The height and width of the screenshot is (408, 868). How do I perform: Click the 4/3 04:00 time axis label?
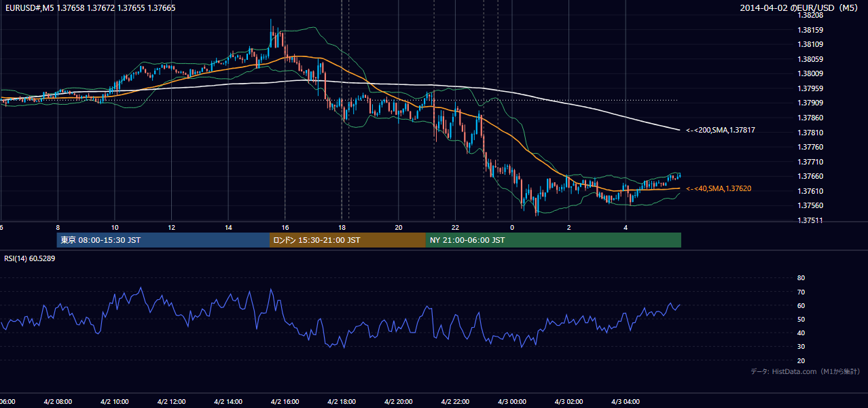point(626,401)
